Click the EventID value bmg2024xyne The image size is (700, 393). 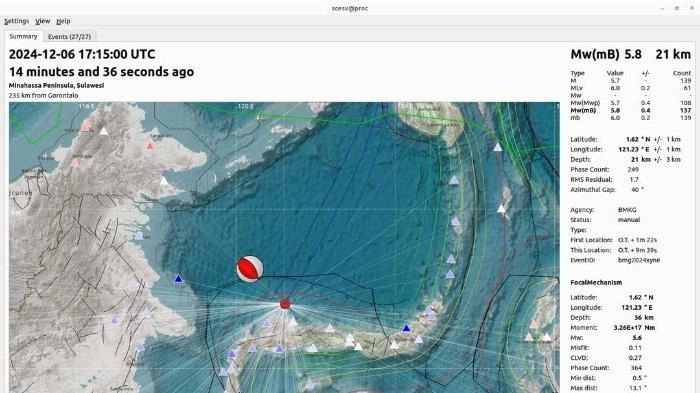[x=639, y=260]
